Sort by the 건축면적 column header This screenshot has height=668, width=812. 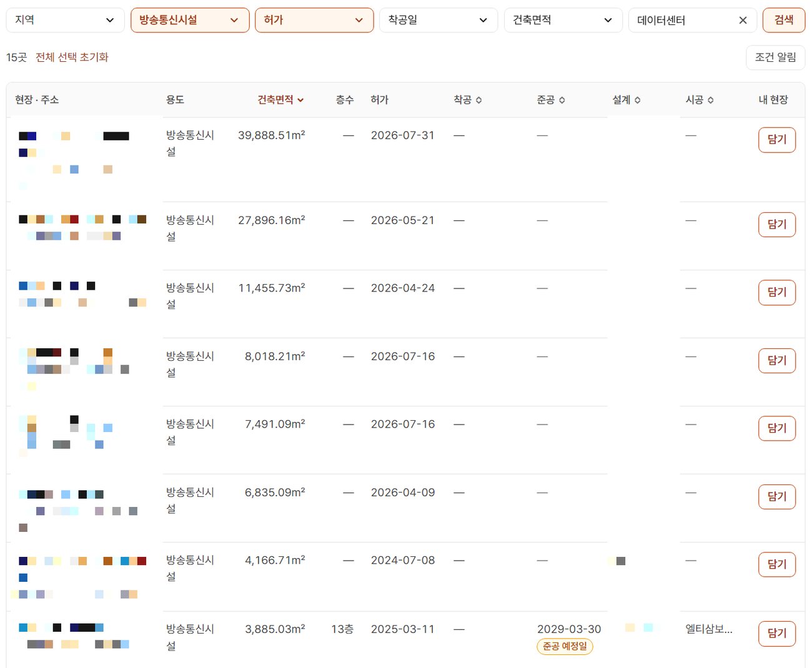[280, 100]
